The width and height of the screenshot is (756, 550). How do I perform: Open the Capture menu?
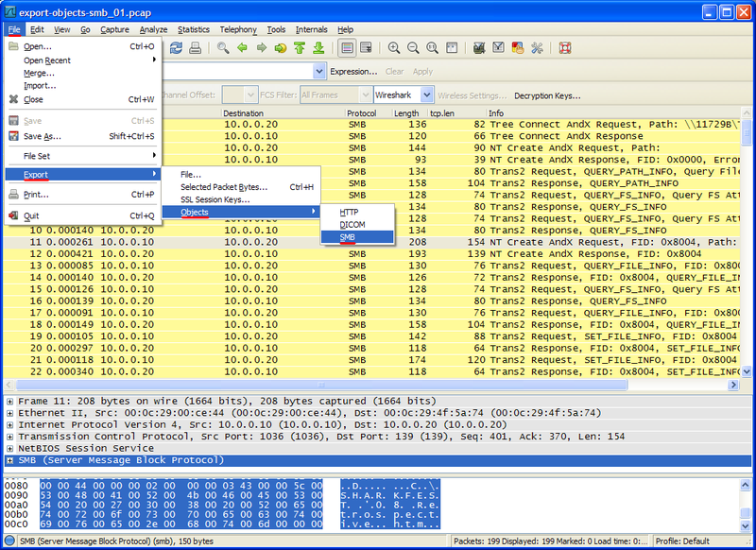click(x=114, y=29)
